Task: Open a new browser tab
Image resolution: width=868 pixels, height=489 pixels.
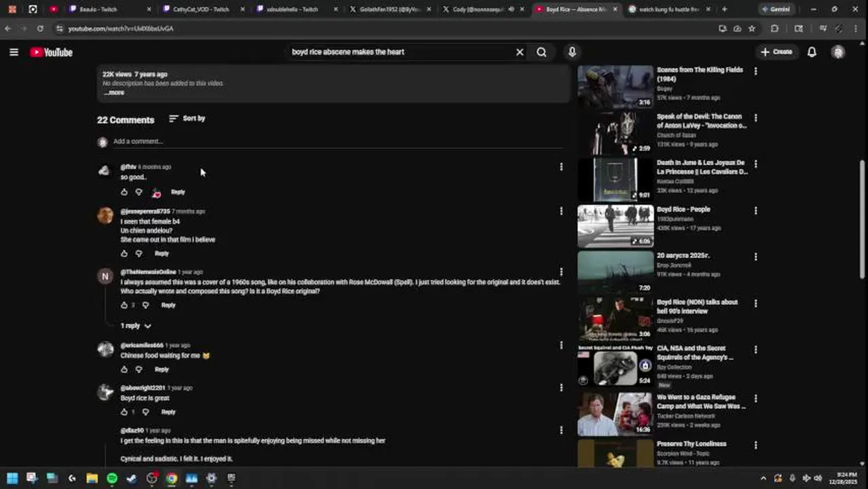Action: coord(725,10)
